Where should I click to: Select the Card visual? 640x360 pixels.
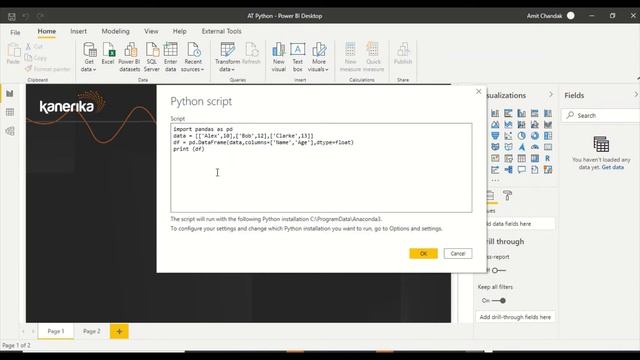coord(548,147)
